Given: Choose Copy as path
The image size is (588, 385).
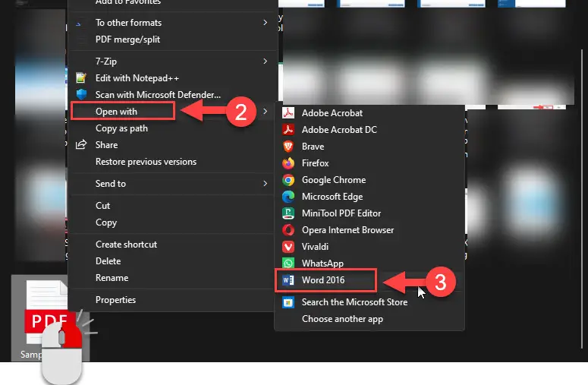Looking at the screenshot, I should point(172,128).
